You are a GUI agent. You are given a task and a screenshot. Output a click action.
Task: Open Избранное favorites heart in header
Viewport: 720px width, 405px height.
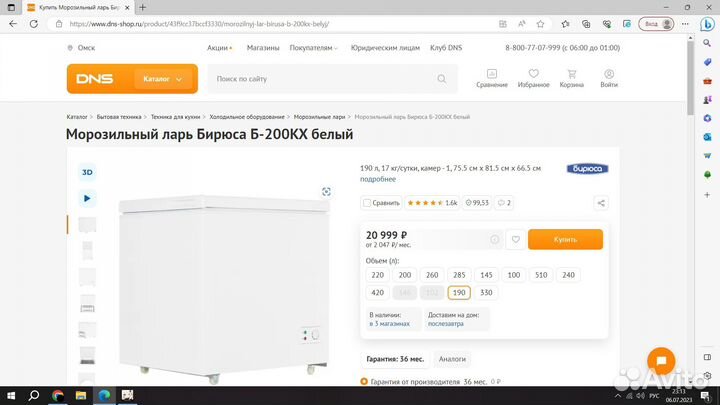533,79
